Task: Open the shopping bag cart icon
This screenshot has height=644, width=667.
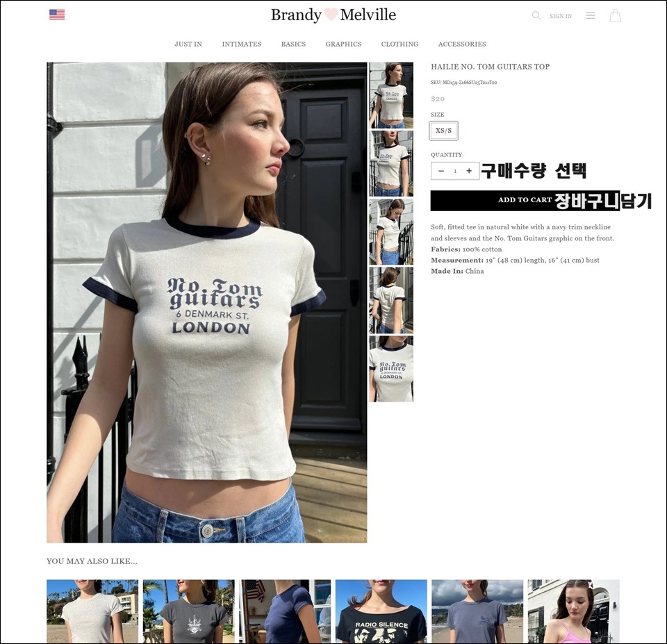Action: click(x=615, y=16)
